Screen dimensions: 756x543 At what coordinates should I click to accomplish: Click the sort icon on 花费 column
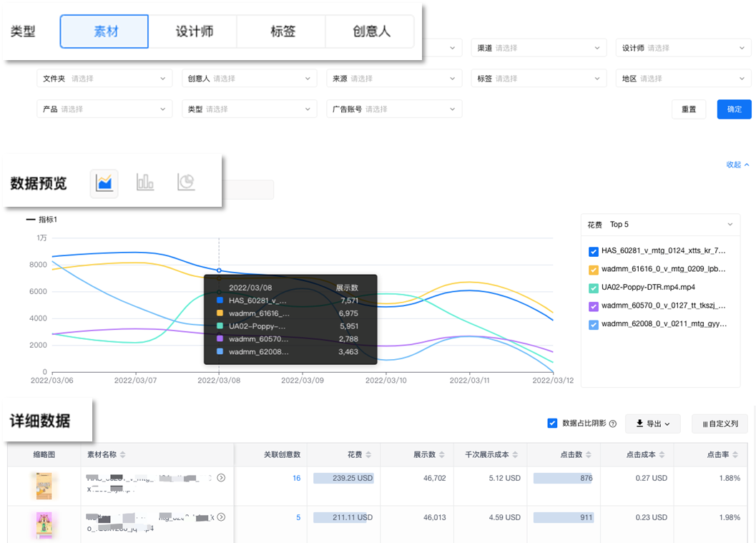[x=367, y=454]
